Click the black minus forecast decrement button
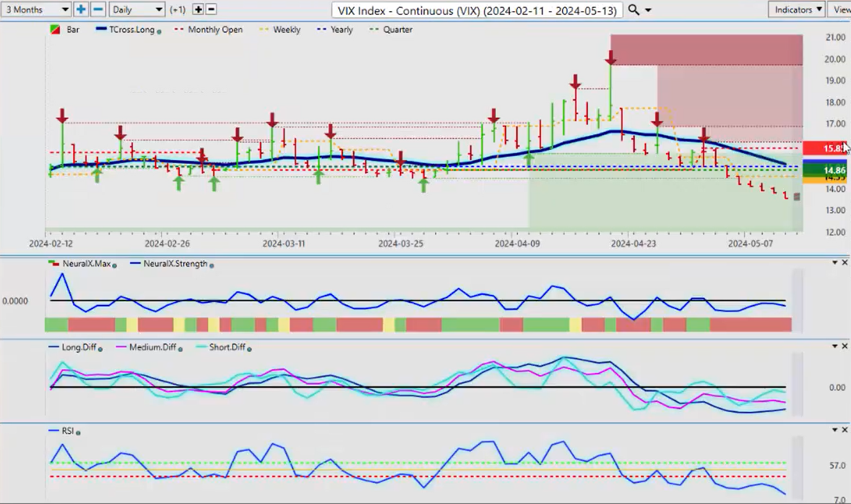 click(211, 10)
